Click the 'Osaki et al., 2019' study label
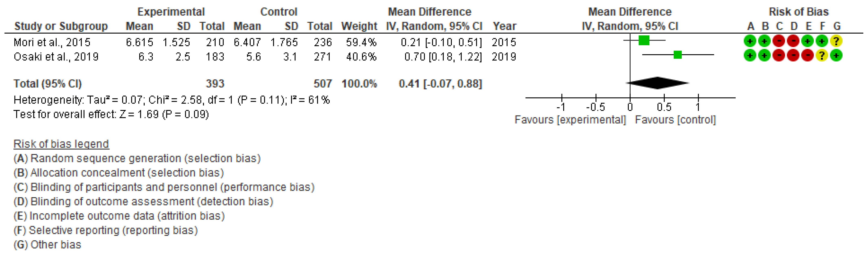868x254 pixels. 56,57
